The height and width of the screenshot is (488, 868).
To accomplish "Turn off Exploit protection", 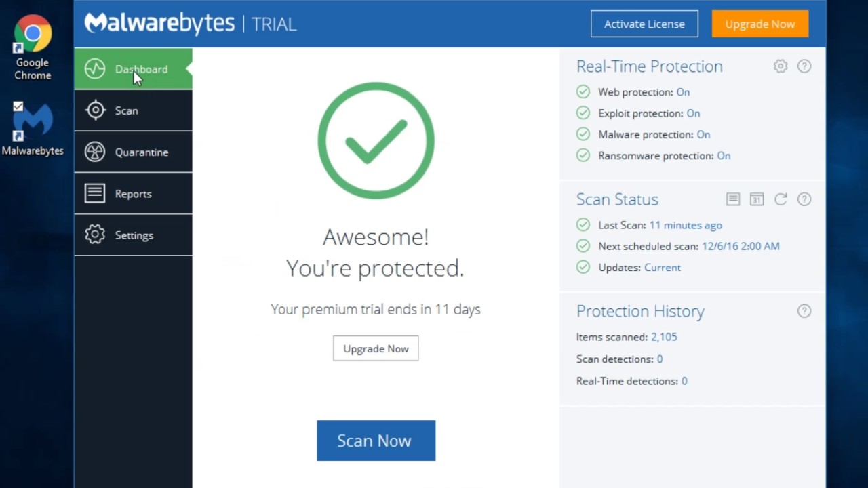I will pos(692,113).
